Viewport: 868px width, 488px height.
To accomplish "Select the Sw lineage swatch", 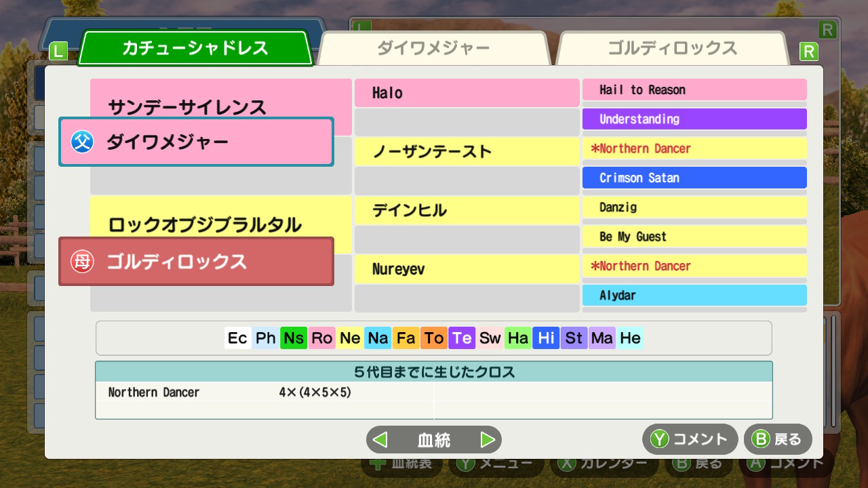I will coord(490,338).
